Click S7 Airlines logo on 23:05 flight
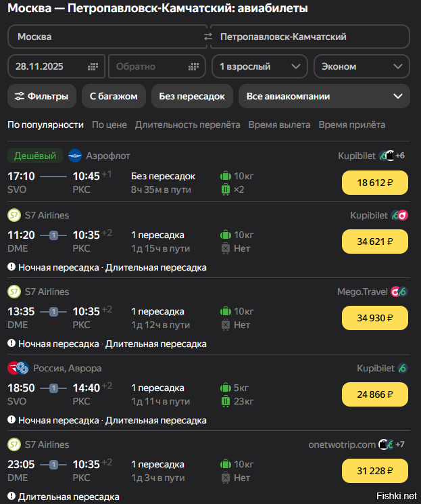This screenshot has height=504, width=421. (x=14, y=444)
